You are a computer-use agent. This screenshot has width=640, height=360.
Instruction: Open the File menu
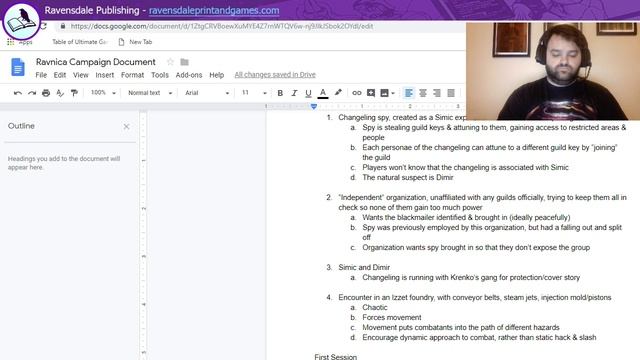pyautogui.click(x=41, y=75)
